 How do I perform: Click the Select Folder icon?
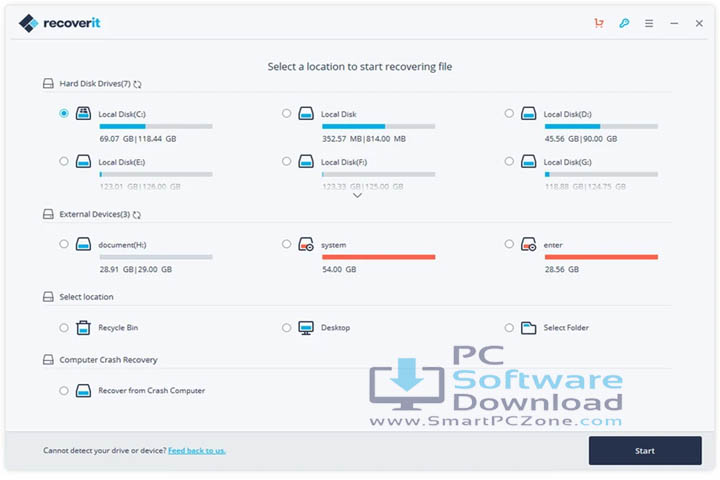(529, 328)
